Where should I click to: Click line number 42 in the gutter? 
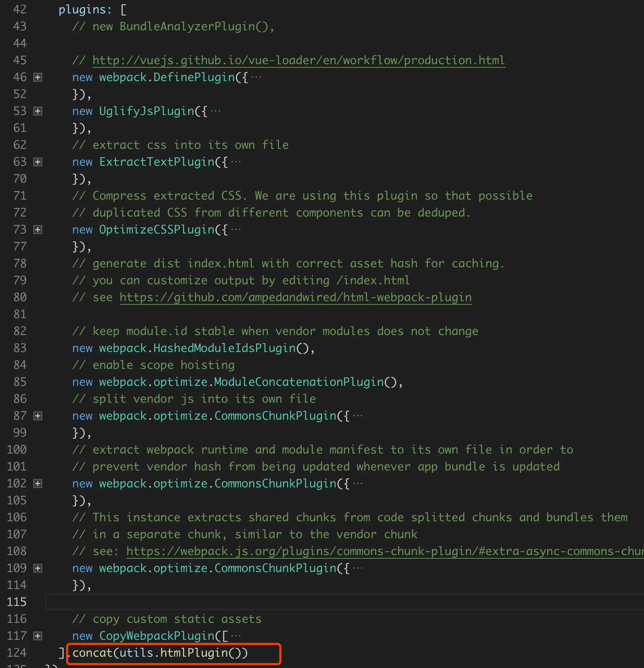click(20, 10)
